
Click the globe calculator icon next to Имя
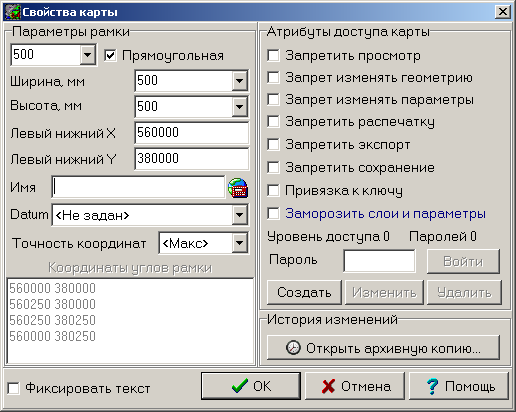(238, 188)
